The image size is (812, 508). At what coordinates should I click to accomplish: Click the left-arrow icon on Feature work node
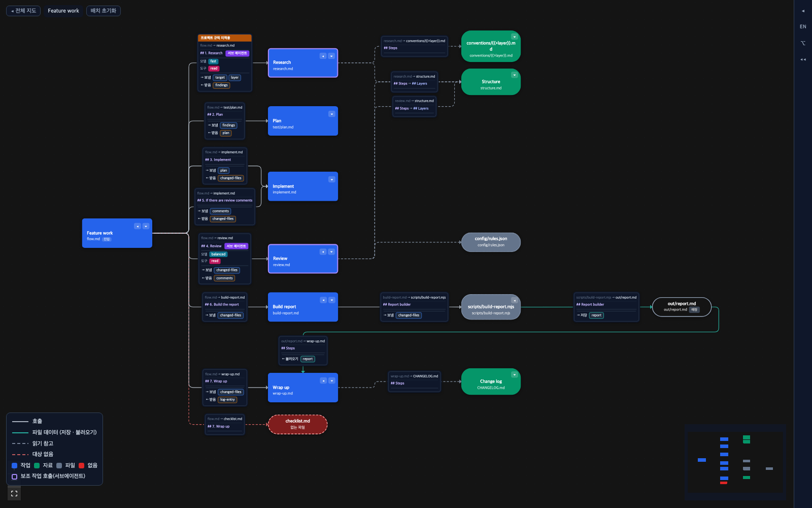tap(137, 226)
